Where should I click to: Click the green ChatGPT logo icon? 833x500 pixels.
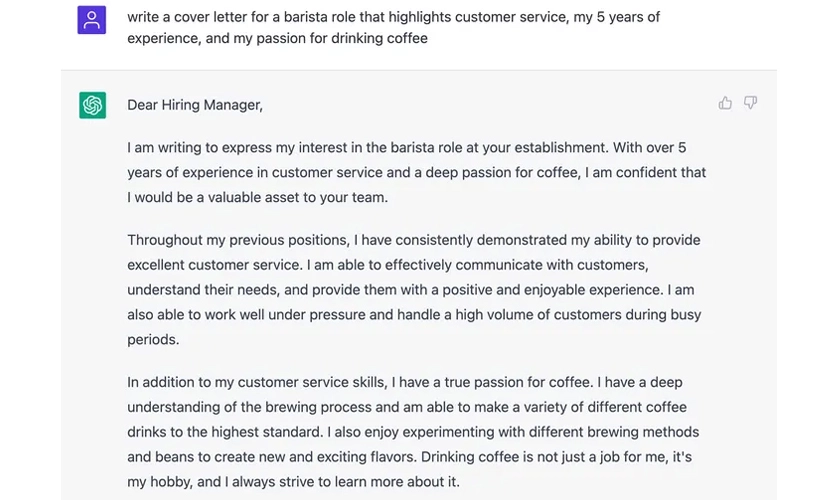[x=93, y=104]
